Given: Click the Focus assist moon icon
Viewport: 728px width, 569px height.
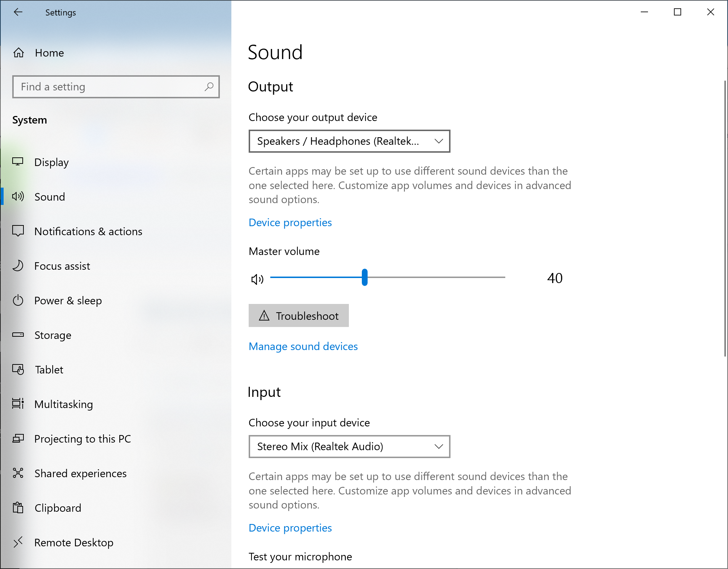Looking at the screenshot, I should coord(18,266).
